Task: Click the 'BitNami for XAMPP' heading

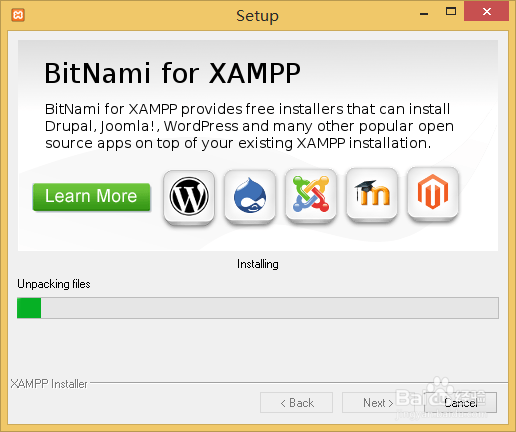Action: tap(173, 73)
